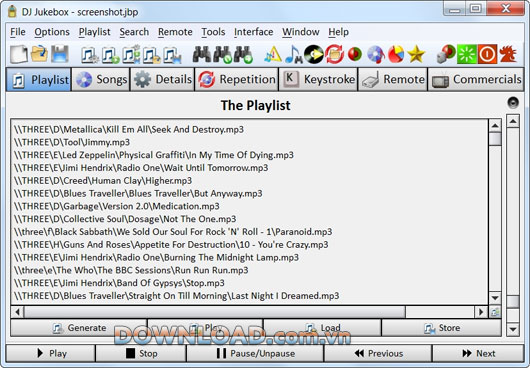Viewport: 530px width, 368px height.
Task: Click the orange power button icon
Action: tap(487, 54)
